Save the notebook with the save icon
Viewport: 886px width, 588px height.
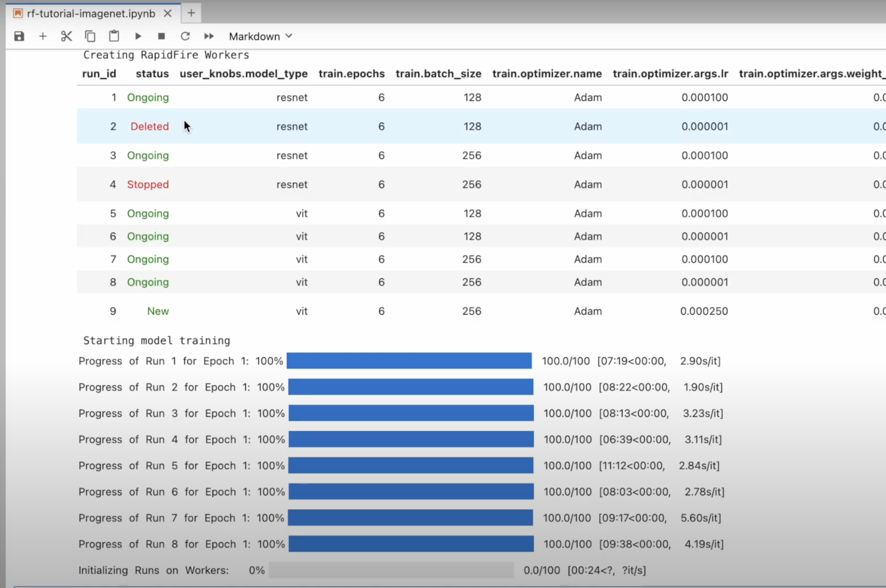click(19, 36)
